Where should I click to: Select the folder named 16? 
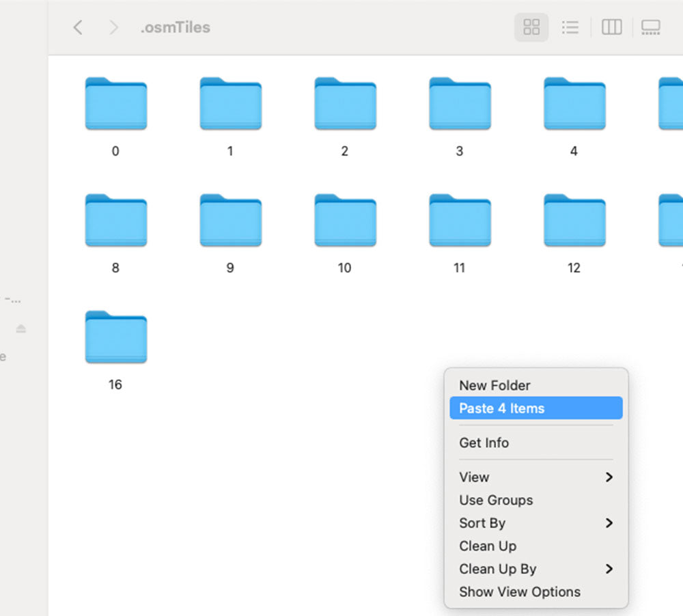pos(115,337)
